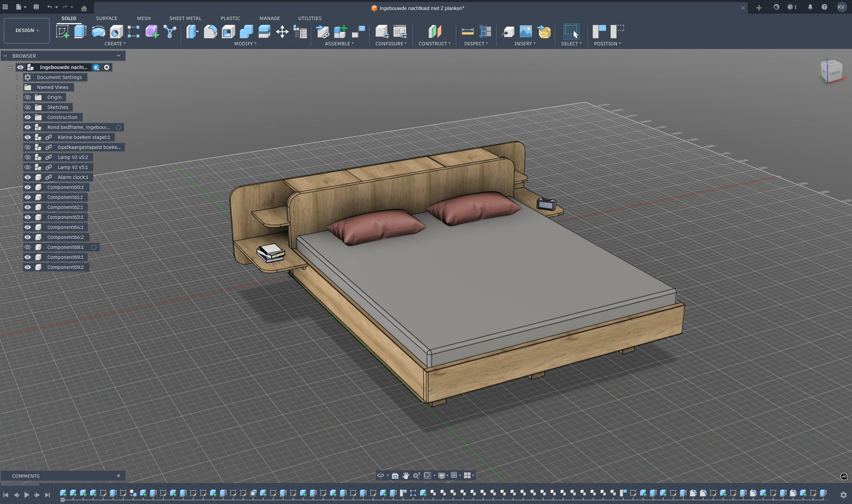
Task: Click the timeline Play button
Action: pyautogui.click(x=27, y=495)
